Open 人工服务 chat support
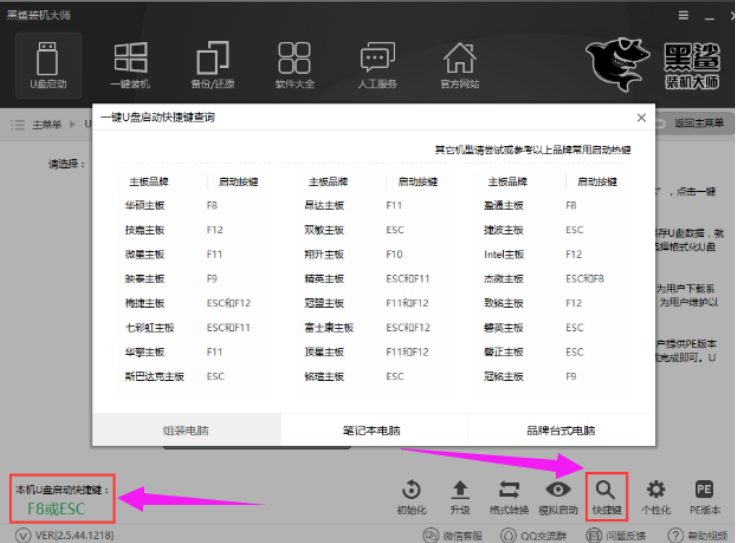The width and height of the screenshot is (736, 543). tap(377, 65)
